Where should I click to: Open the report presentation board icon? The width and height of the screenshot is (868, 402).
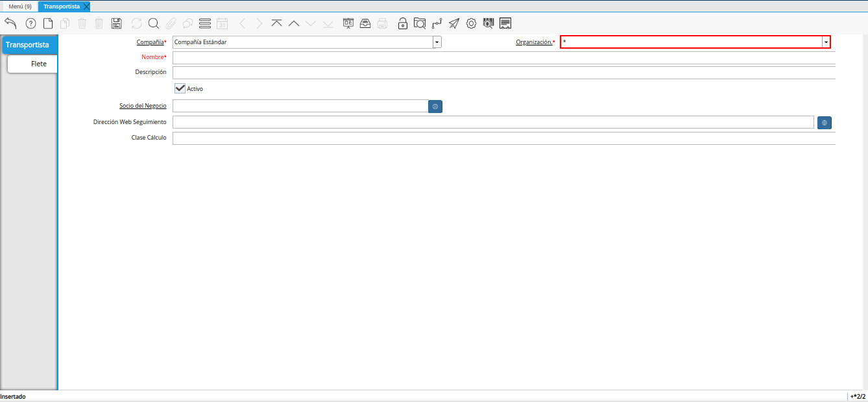click(x=348, y=23)
